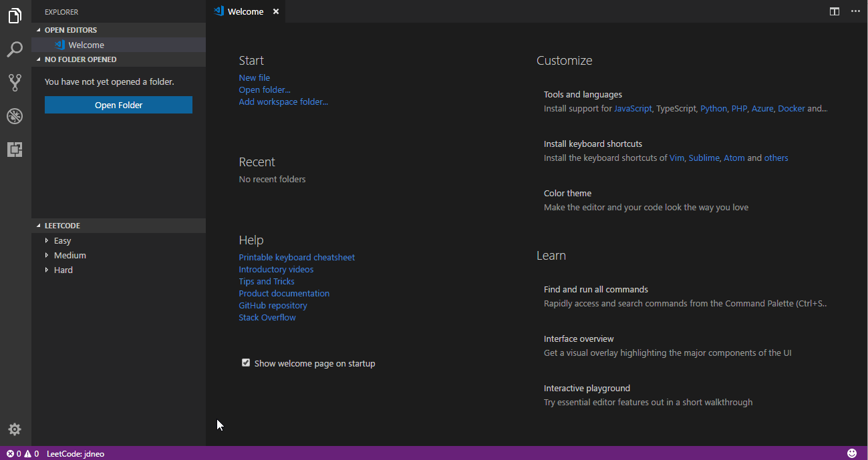Open the Source Control view icon
Image resolution: width=868 pixels, height=460 pixels.
coord(15,83)
